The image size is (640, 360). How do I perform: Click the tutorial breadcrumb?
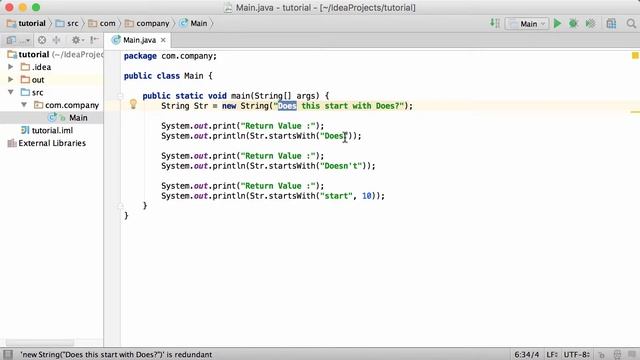[27, 23]
